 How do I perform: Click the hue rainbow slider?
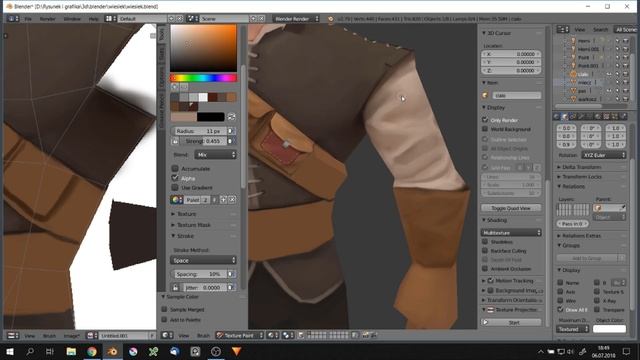[x=203, y=78]
